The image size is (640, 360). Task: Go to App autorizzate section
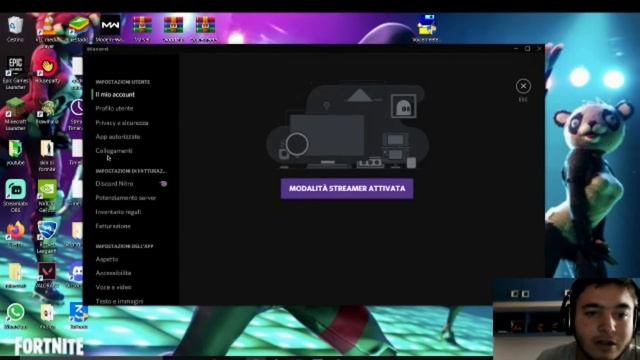(x=118, y=137)
